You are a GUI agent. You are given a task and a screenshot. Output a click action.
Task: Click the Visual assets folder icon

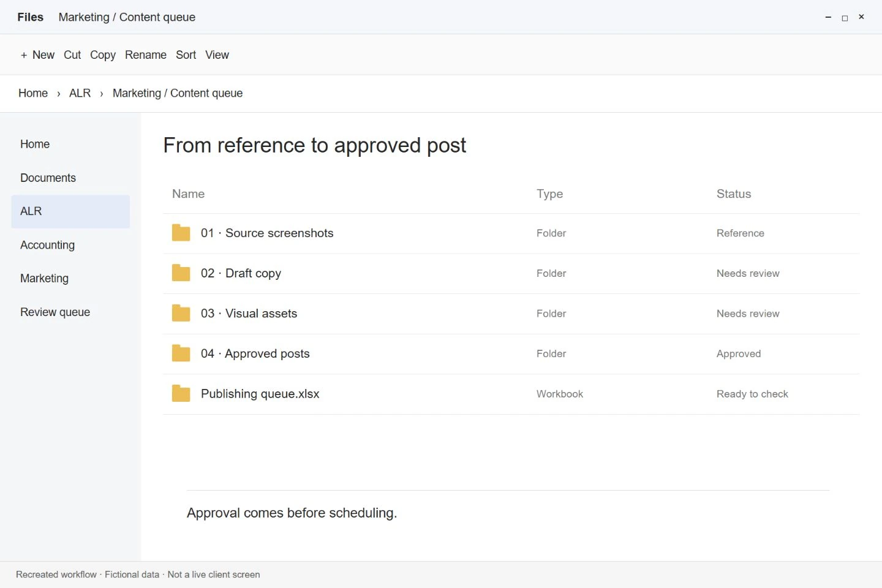click(181, 313)
